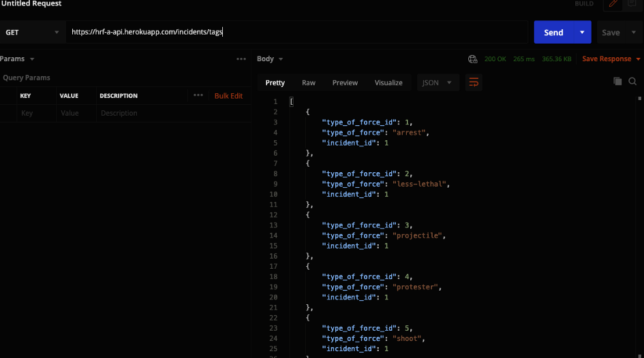The width and height of the screenshot is (644, 358).
Task: Click the Description parameter input cell
Action: tap(174, 113)
